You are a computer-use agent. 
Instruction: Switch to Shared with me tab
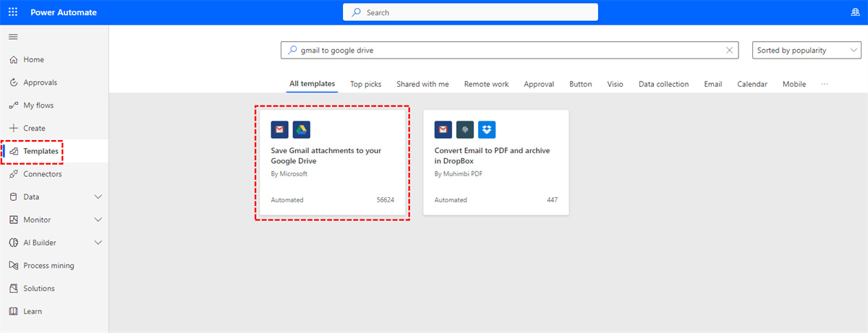click(422, 84)
